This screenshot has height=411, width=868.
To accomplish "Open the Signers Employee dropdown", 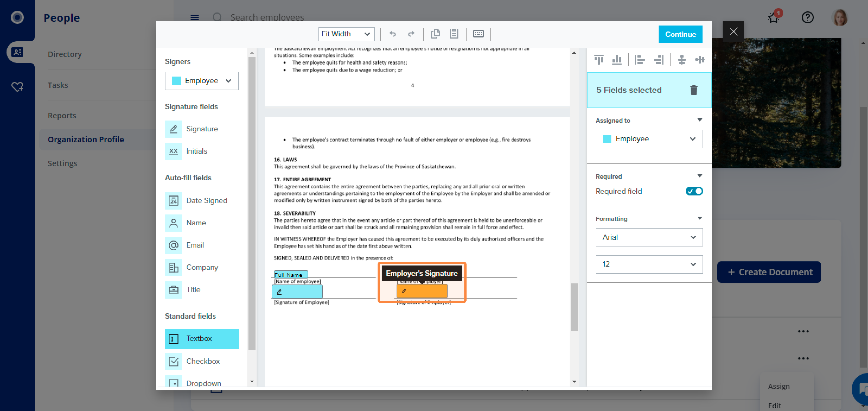I will click(x=202, y=81).
